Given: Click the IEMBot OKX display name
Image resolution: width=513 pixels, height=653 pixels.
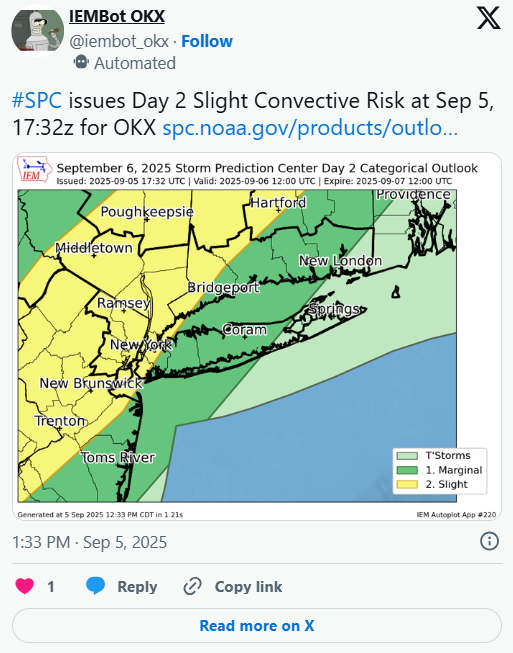Looking at the screenshot, I should 117,16.
